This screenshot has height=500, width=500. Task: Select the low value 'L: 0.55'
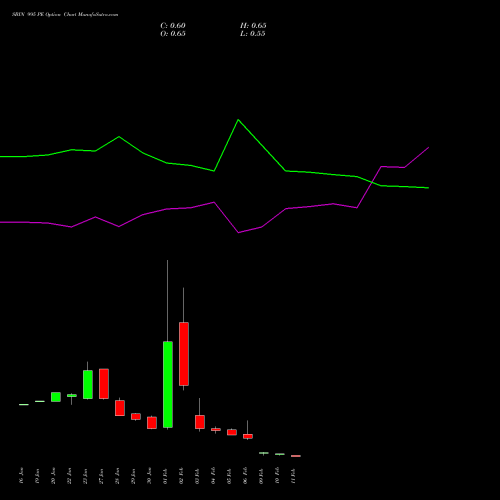(x=253, y=34)
